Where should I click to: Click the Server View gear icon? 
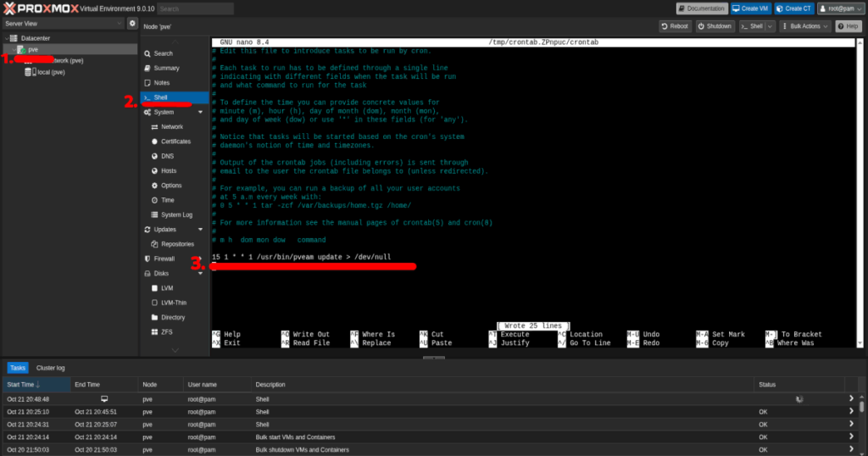pos(132,24)
